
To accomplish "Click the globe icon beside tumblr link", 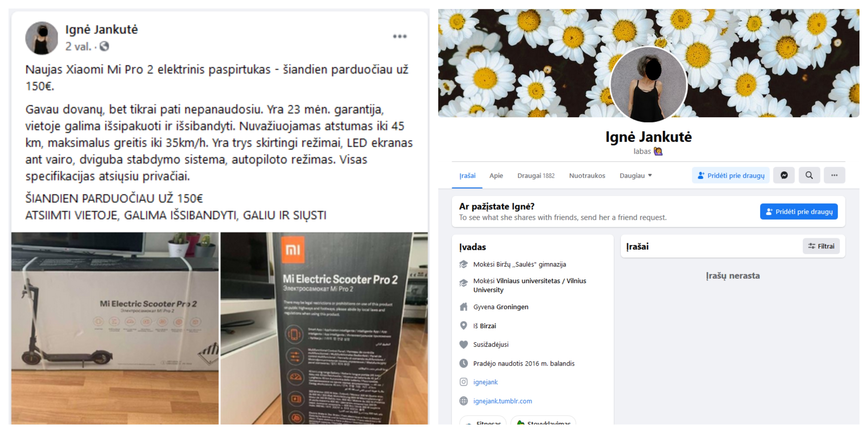I will (x=464, y=401).
